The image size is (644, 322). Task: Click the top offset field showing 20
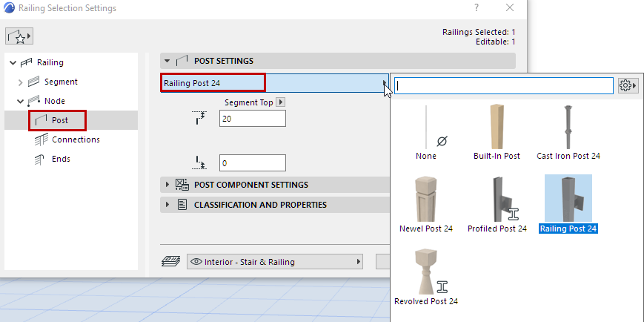[x=252, y=118]
